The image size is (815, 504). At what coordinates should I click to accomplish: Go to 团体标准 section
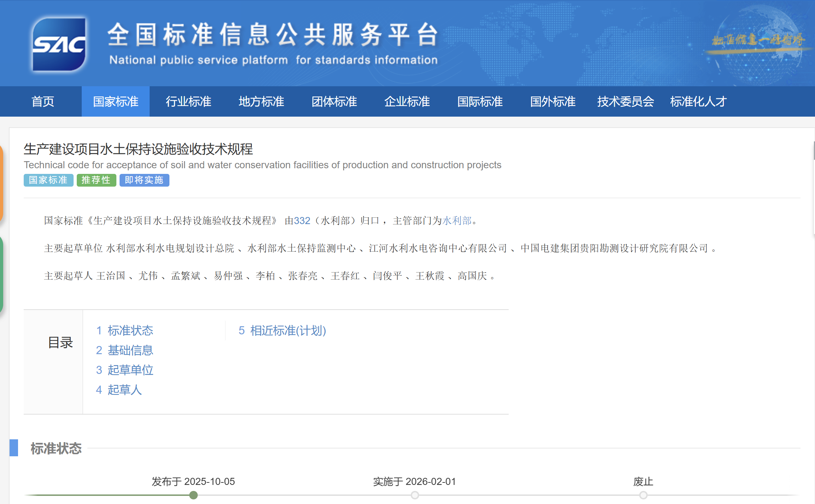click(x=334, y=102)
